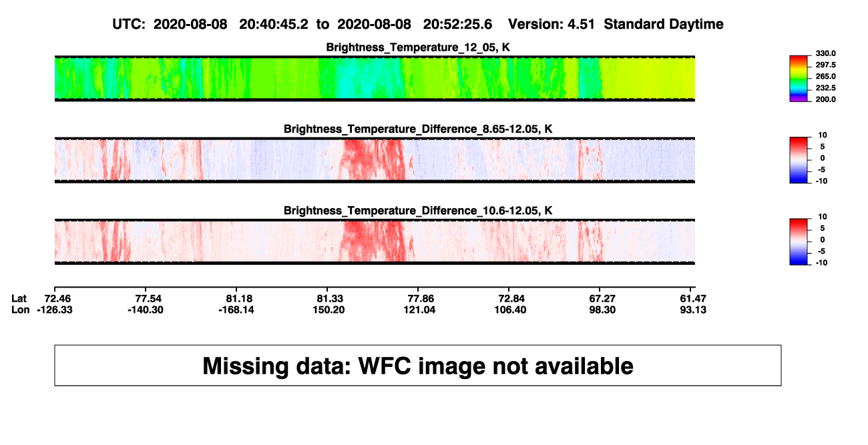Click the Brightness_Temperature_12_05, K title
The height and width of the screenshot is (445, 868).
coord(419,47)
